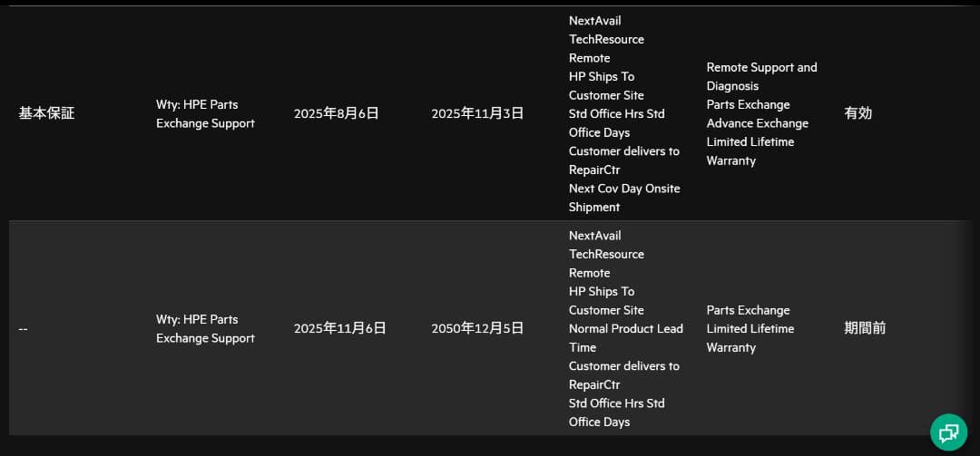This screenshot has width=980, height=456.
Task: Open the chat support icon
Action: (948, 432)
